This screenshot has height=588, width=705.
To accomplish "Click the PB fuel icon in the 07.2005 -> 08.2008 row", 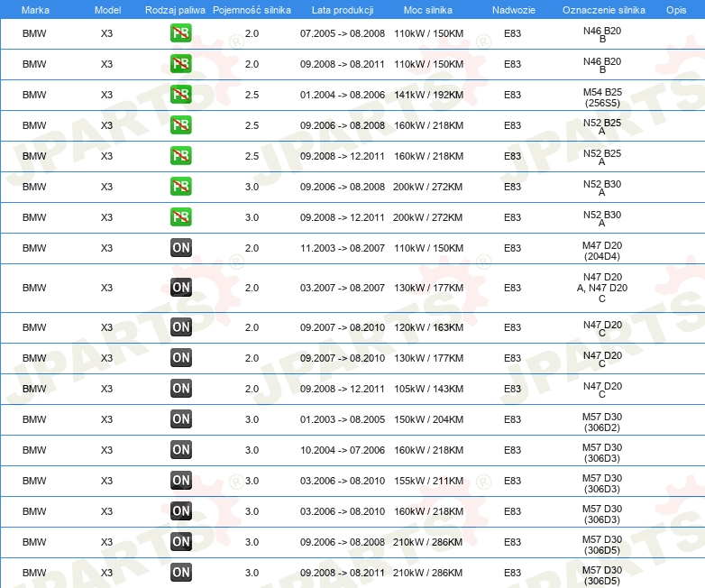I will click(181, 33).
